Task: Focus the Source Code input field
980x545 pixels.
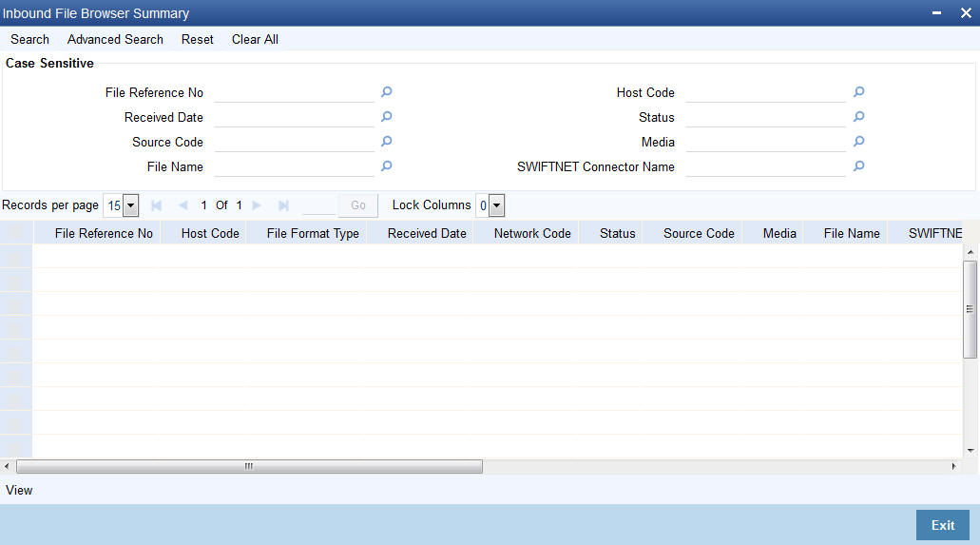Action: pos(294,142)
